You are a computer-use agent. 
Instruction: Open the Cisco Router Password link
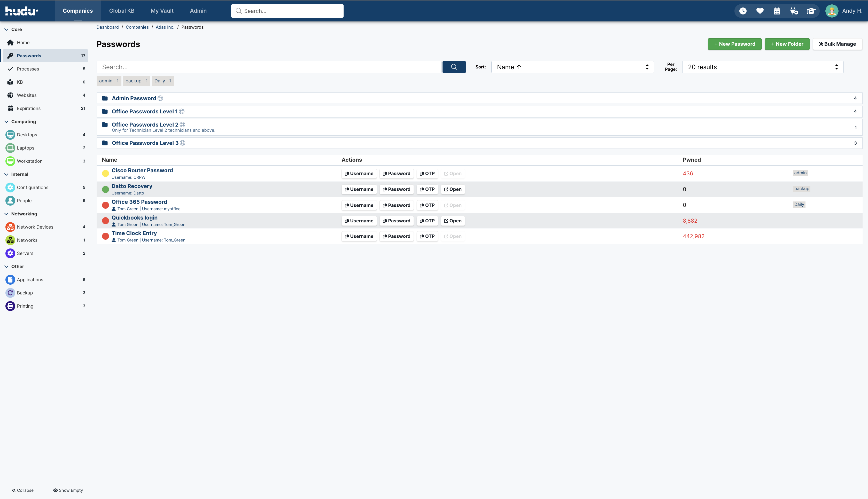pos(142,170)
